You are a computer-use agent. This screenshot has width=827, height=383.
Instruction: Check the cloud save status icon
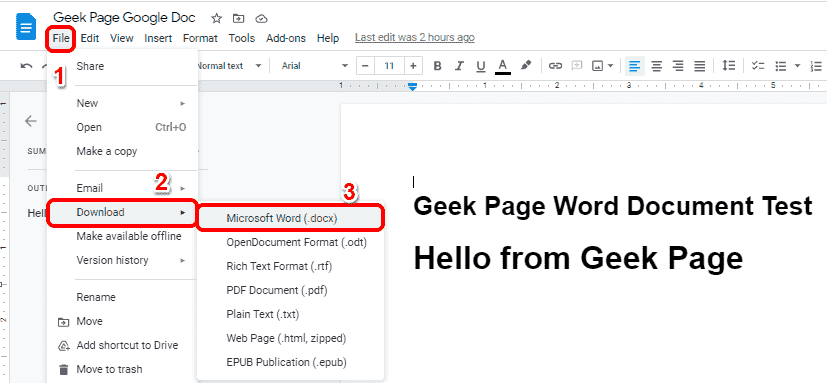coord(262,18)
